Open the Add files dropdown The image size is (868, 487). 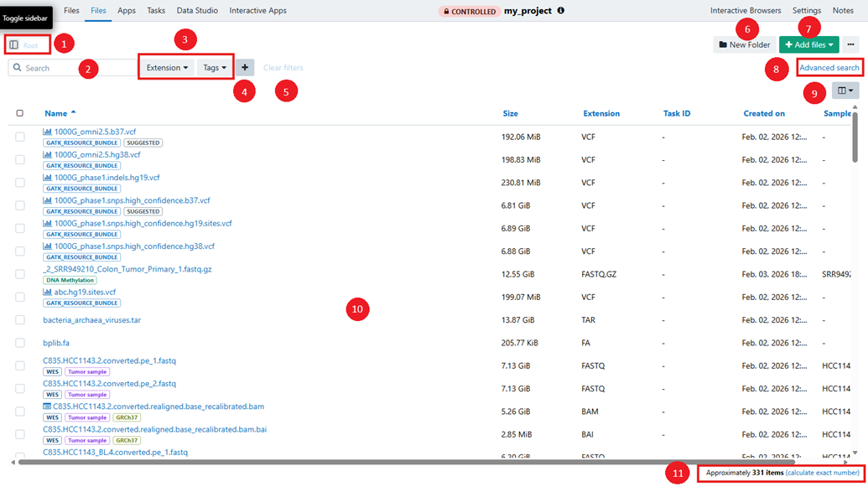808,44
